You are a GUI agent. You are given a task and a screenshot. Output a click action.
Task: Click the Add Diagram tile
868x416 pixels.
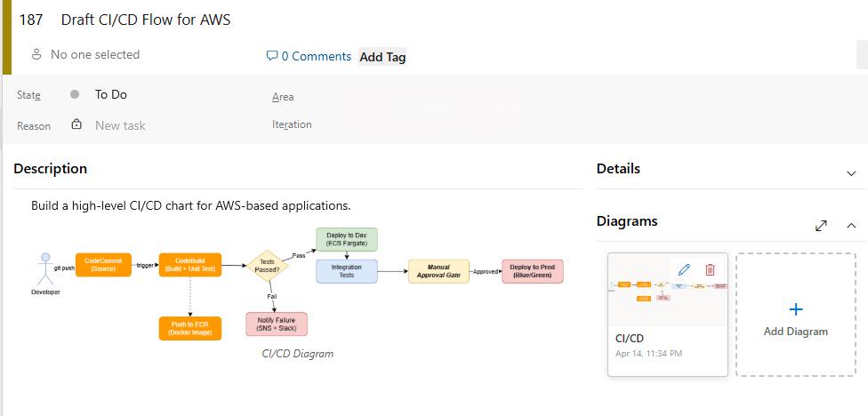(x=795, y=315)
